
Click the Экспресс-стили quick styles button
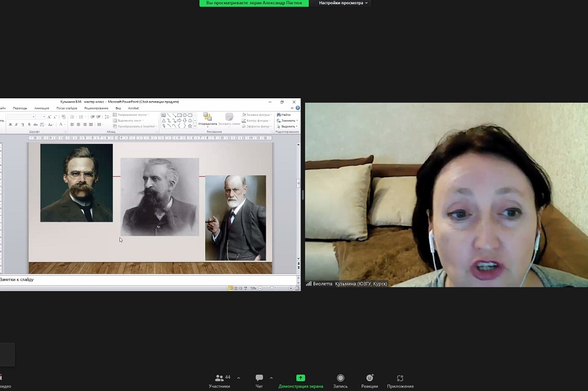point(229,119)
